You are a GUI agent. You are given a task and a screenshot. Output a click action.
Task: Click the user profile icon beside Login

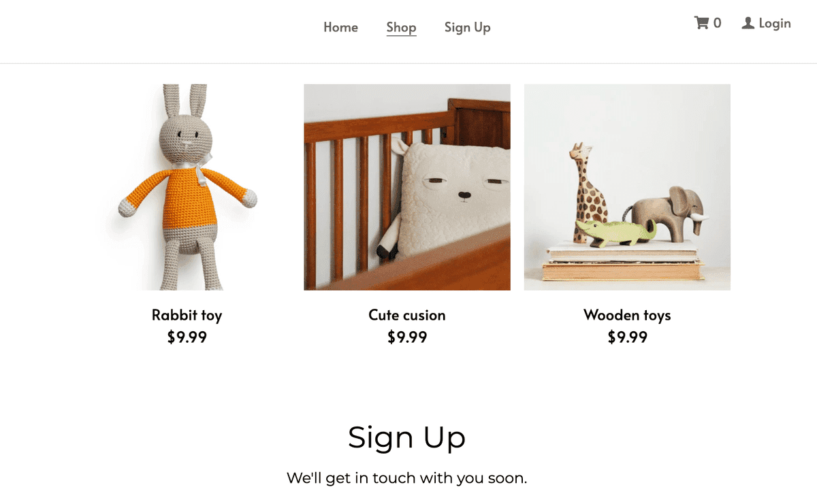pos(748,23)
